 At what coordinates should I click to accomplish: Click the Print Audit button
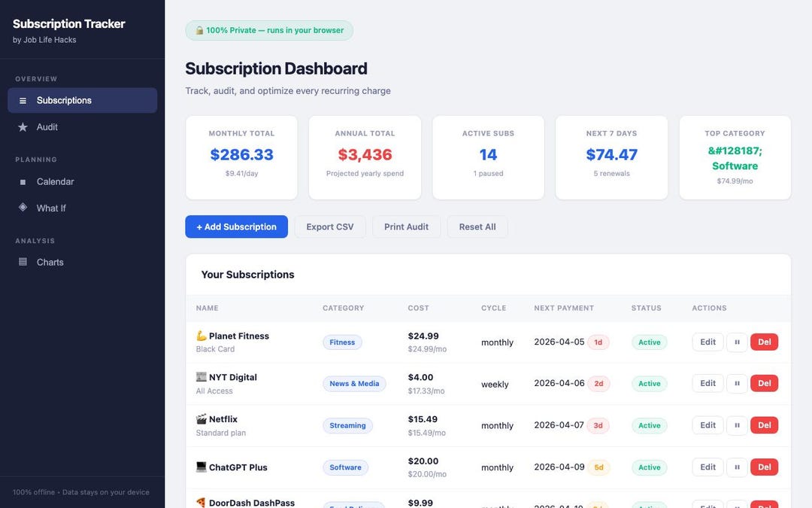(x=407, y=227)
